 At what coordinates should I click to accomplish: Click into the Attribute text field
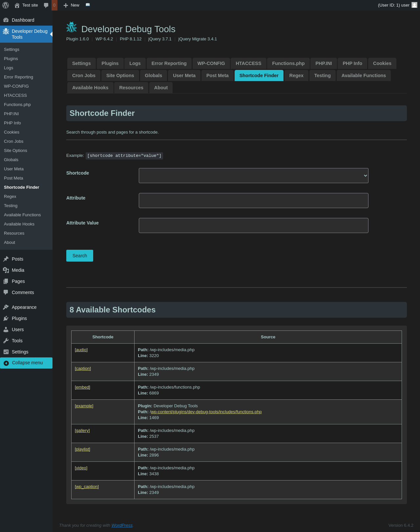[253, 201]
